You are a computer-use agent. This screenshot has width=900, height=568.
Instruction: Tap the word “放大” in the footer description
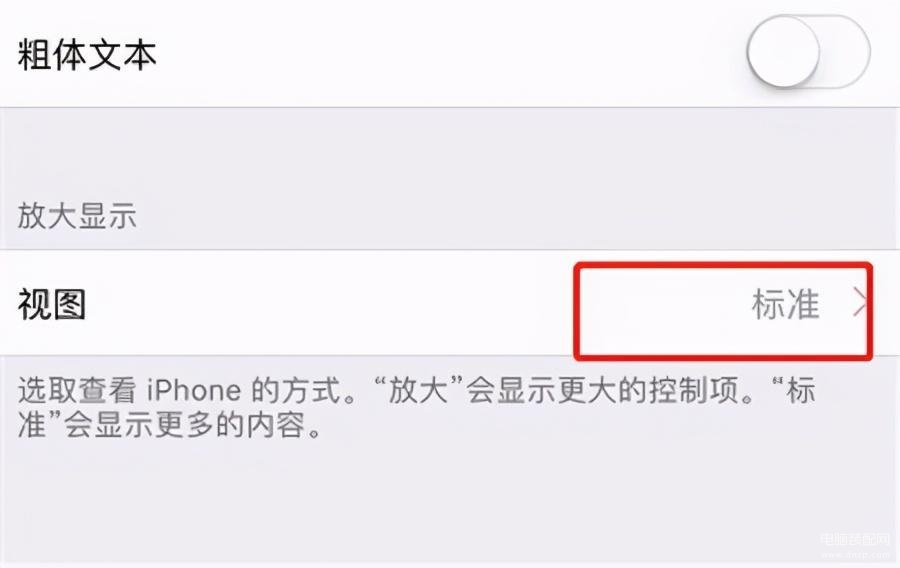click(x=418, y=391)
